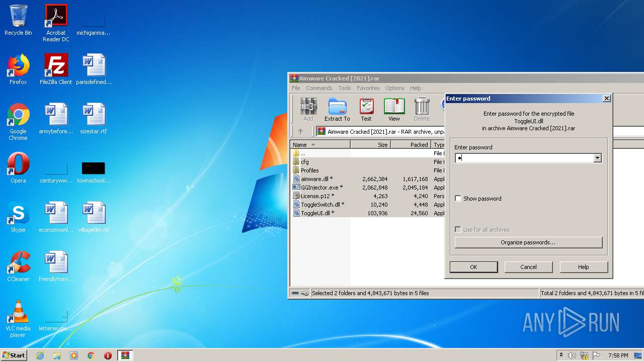Viewport: 644px width, 362px height.
Task: Click Cancel in the password dialog
Action: point(528,267)
